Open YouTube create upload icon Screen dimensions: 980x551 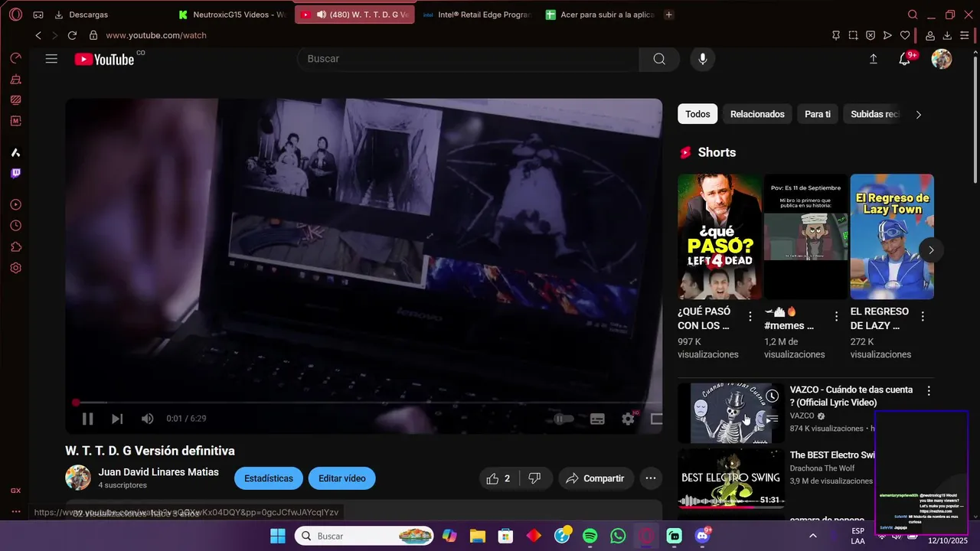pyautogui.click(x=873, y=59)
